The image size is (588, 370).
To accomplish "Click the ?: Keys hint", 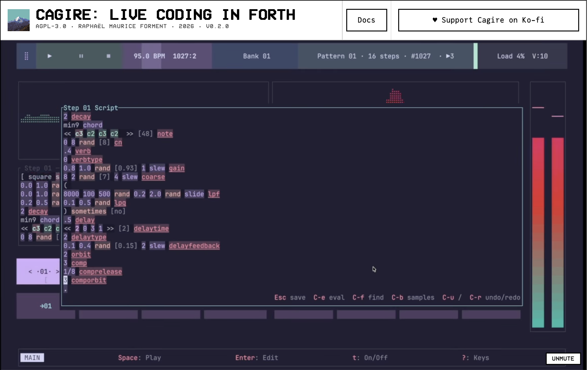I will tap(476, 358).
